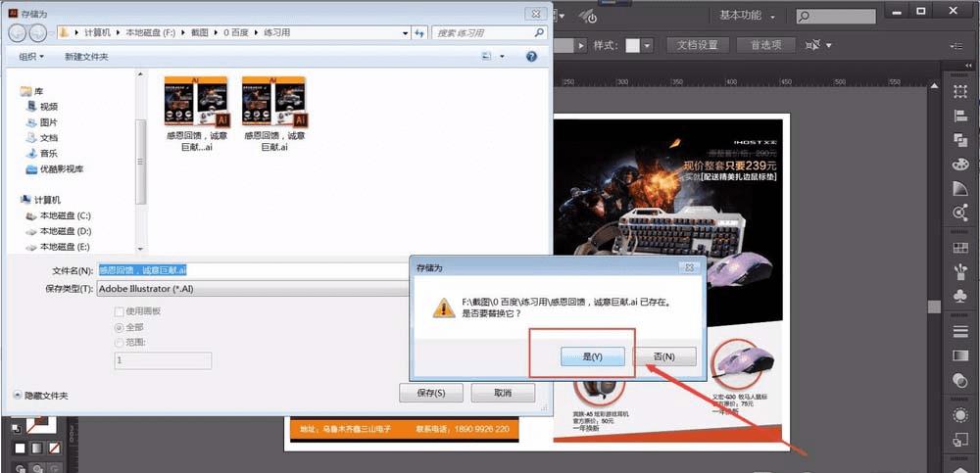The width and height of the screenshot is (980, 473).
Task: Open the Transparency panel icon
Action: click(960, 380)
